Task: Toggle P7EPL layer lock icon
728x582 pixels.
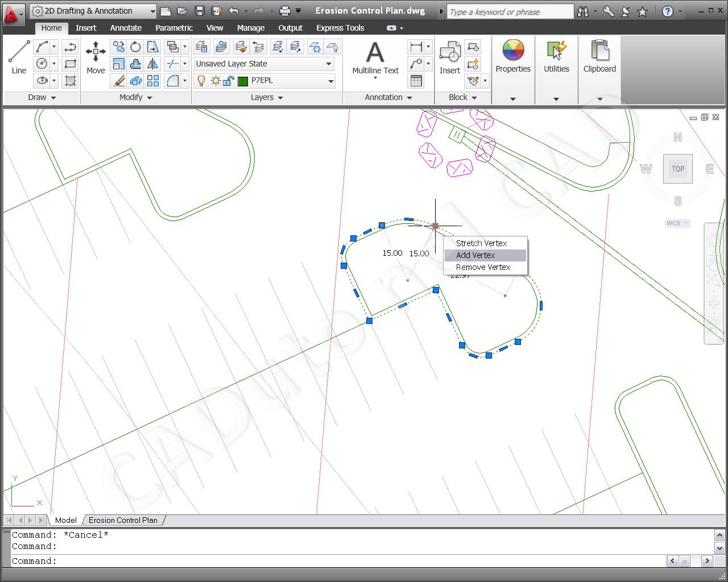Action: (x=228, y=81)
